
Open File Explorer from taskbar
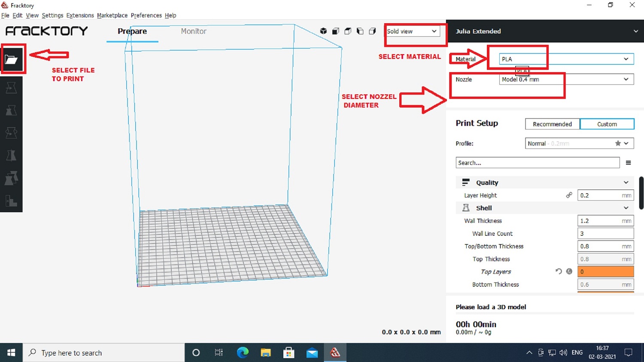266,353
